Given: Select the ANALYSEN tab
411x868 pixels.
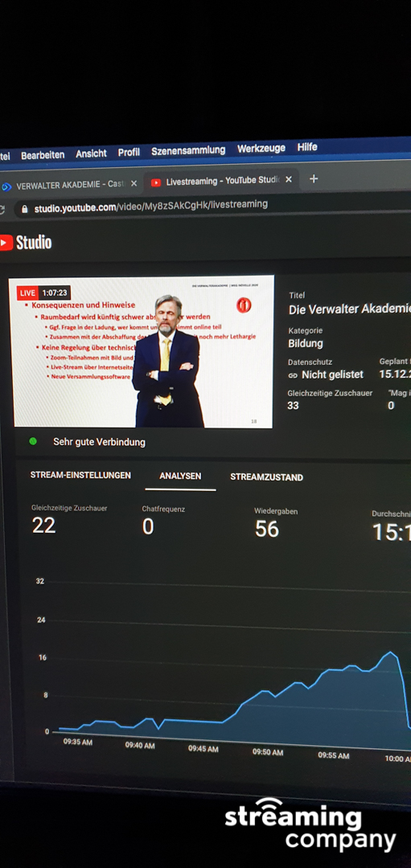Looking at the screenshot, I should (181, 476).
